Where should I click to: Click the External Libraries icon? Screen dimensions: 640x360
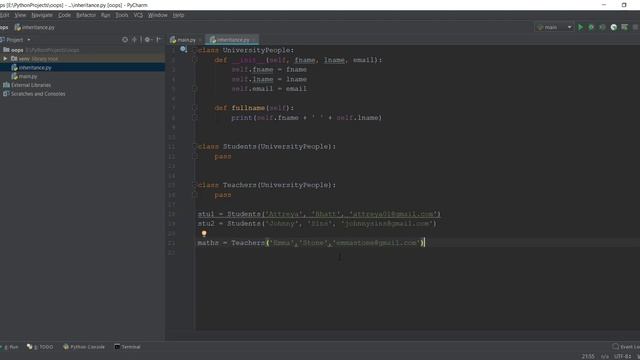(6, 85)
